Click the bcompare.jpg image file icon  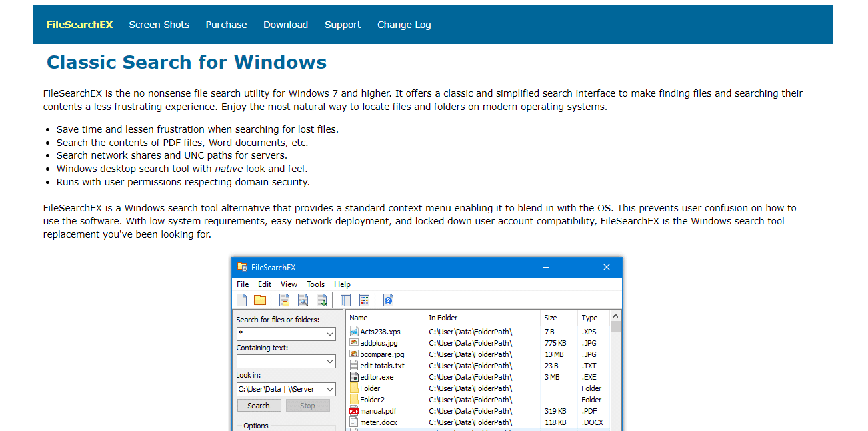coord(354,354)
